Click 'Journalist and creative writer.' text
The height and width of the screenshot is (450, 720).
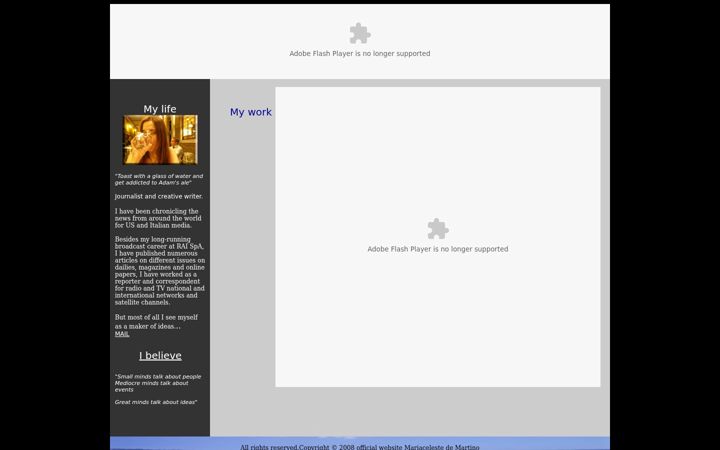click(x=159, y=196)
